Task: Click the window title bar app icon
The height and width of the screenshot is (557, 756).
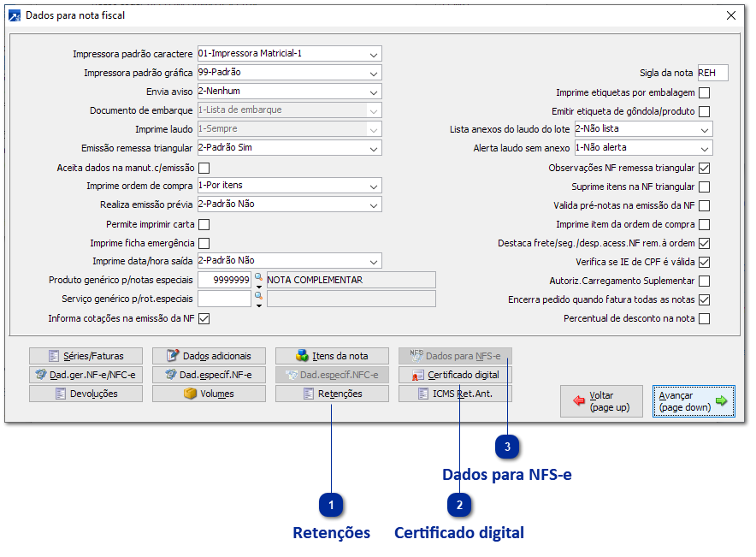Action: tap(15, 15)
